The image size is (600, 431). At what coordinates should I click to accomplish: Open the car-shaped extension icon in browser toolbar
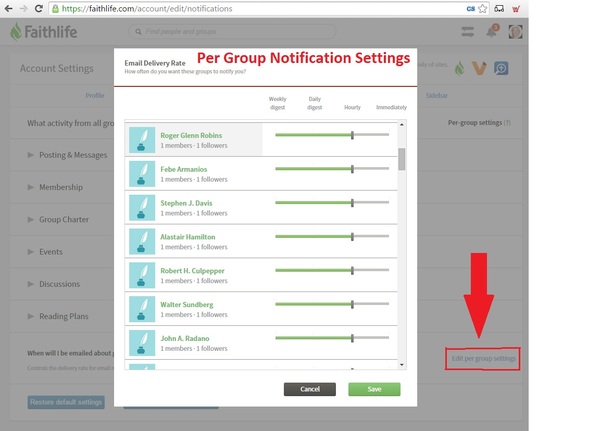tap(499, 8)
